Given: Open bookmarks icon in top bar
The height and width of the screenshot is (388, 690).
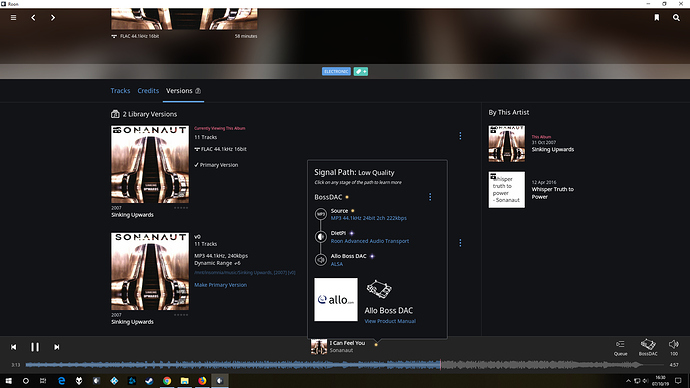Looking at the screenshot, I should (x=657, y=18).
